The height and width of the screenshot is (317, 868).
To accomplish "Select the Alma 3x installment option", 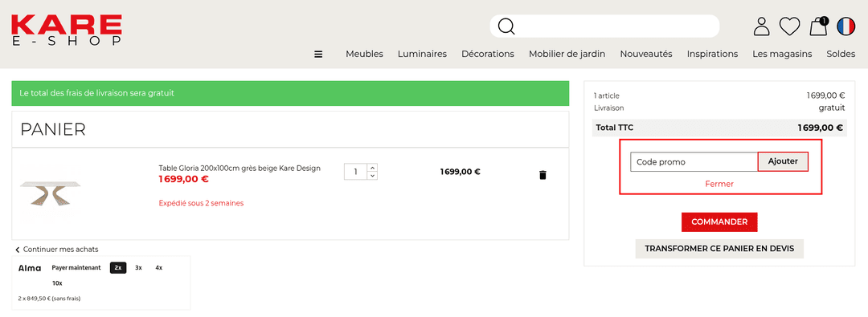I will [x=138, y=268].
